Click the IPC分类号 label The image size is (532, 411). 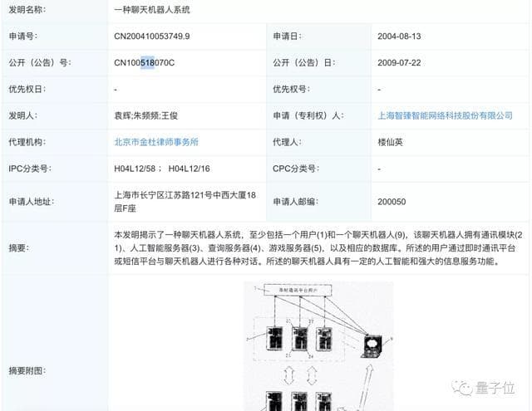point(30,169)
